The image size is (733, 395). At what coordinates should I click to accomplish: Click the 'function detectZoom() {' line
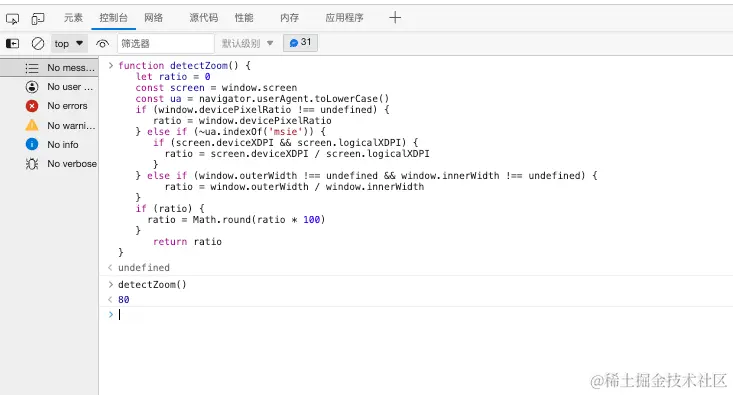(185, 65)
